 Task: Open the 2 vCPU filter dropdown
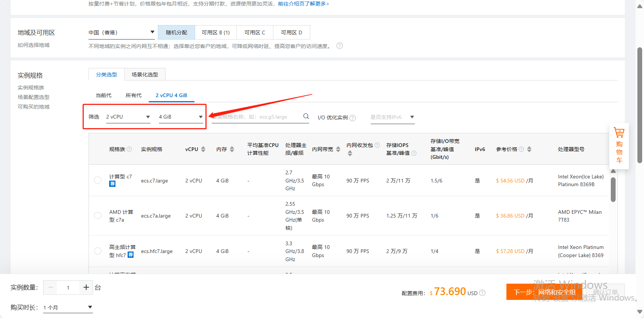coord(128,117)
